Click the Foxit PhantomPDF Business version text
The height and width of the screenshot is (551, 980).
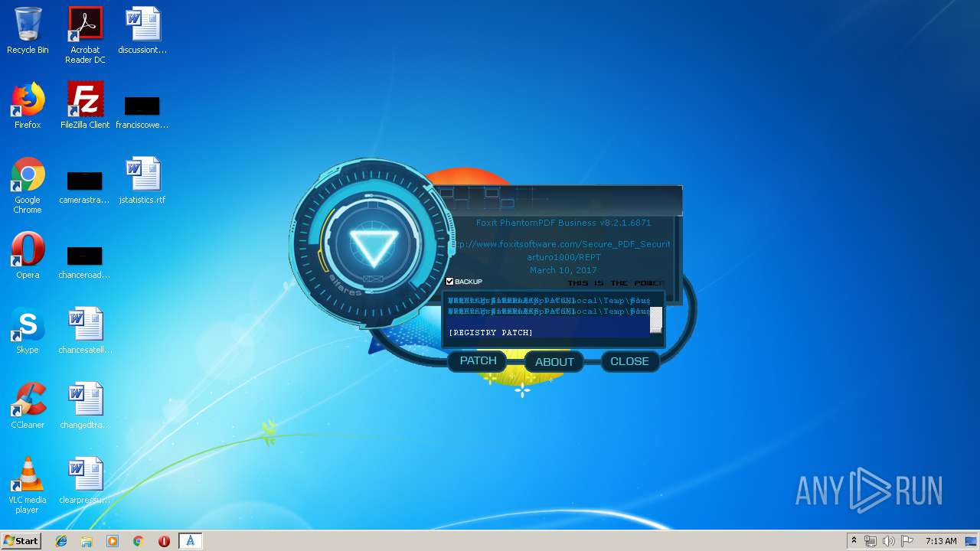[x=563, y=223]
